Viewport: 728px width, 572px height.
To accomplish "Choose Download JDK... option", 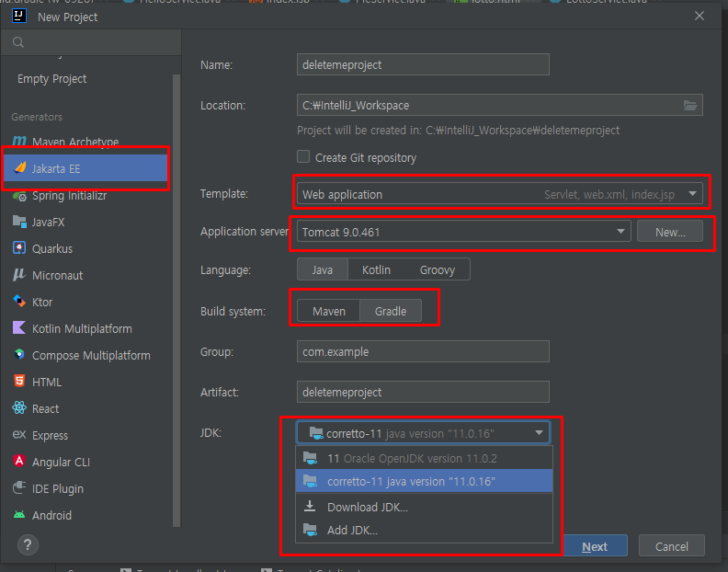I will coord(425,507).
